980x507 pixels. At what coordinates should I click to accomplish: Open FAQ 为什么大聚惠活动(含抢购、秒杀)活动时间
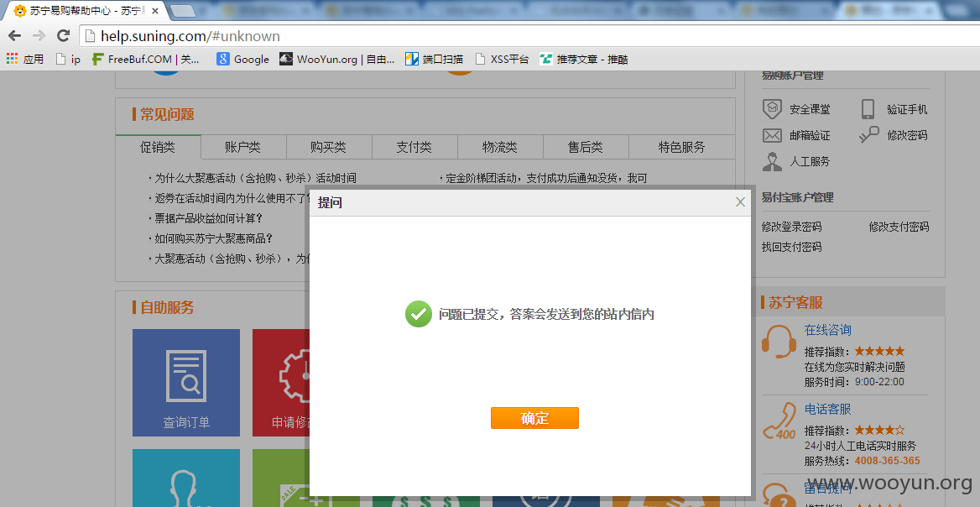[256, 178]
